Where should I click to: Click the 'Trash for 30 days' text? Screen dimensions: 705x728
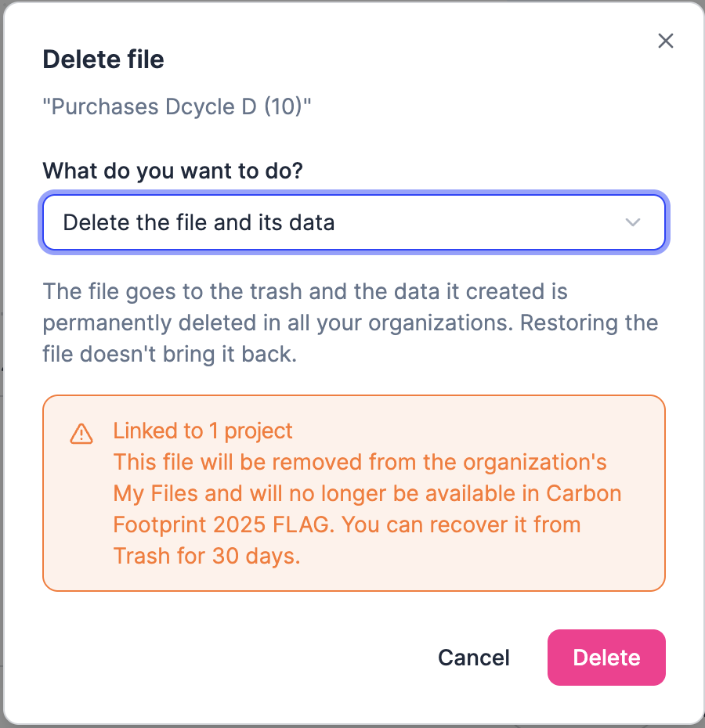tap(207, 556)
